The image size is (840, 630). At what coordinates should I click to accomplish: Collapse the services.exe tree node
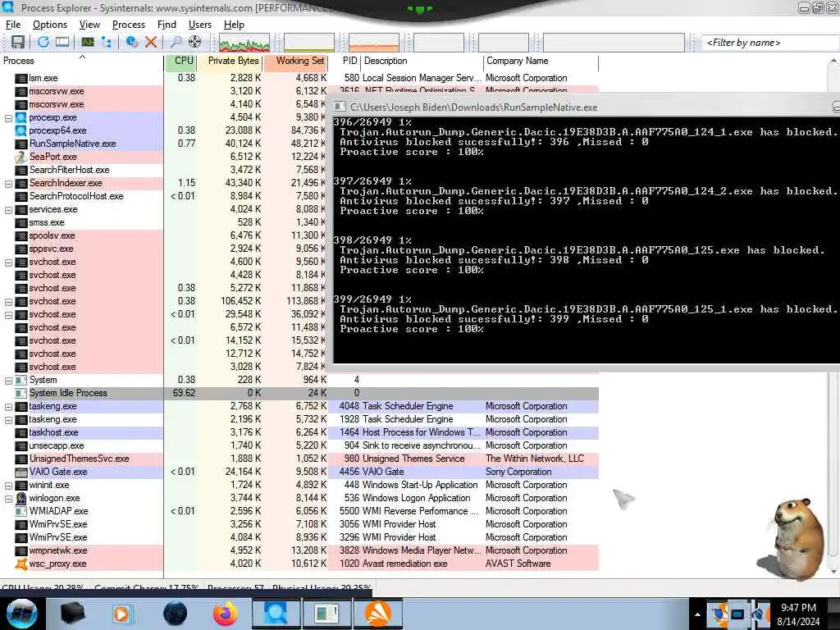coord(8,209)
